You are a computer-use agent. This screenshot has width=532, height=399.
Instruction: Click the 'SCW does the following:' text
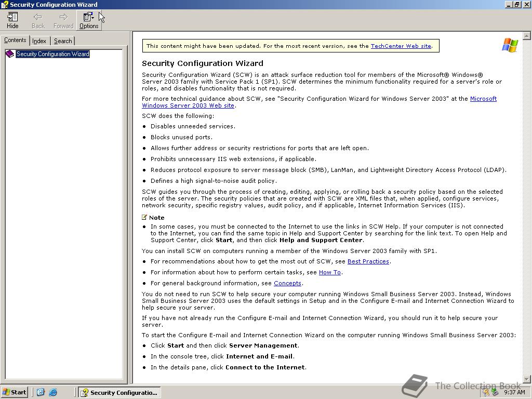coord(178,116)
